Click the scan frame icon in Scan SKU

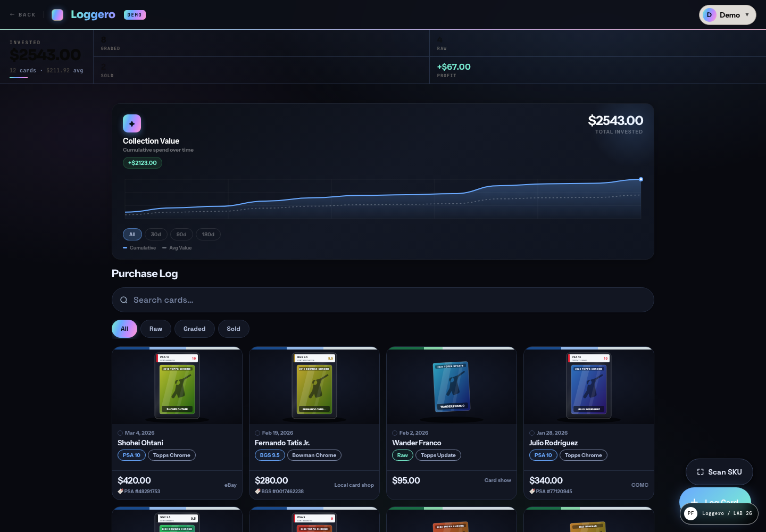[x=700, y=472]
